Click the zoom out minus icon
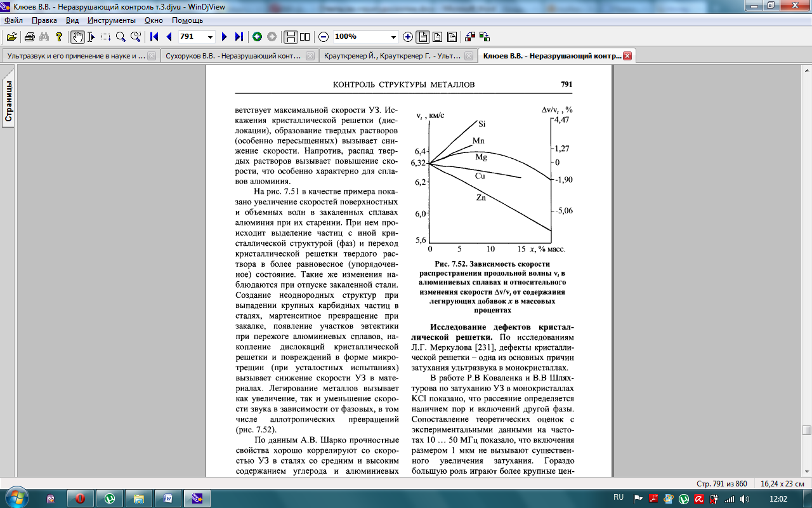This screenshot has height=508, width=812. pyautogui.click(x=324, y=37)
